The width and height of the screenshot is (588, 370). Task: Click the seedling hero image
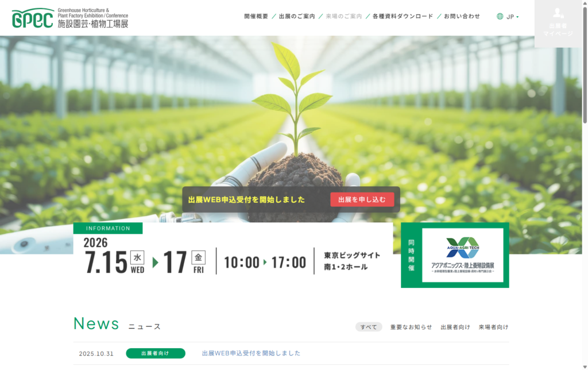point(293,115)
